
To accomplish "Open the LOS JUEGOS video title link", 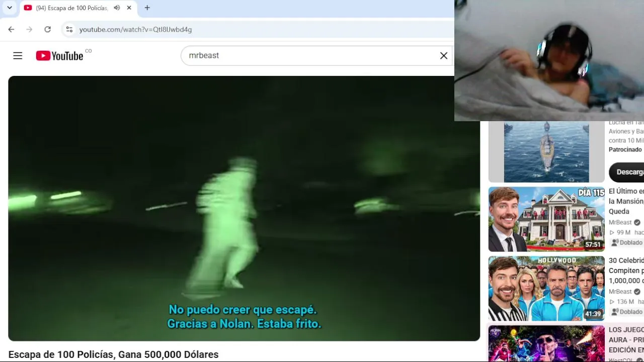I will (626, 340).
